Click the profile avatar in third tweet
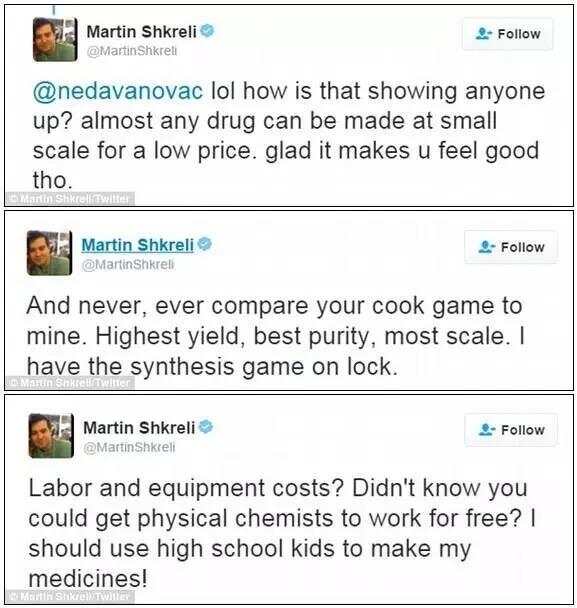The height and width of the screenshot is (608, 577). [x=51, y=435]
